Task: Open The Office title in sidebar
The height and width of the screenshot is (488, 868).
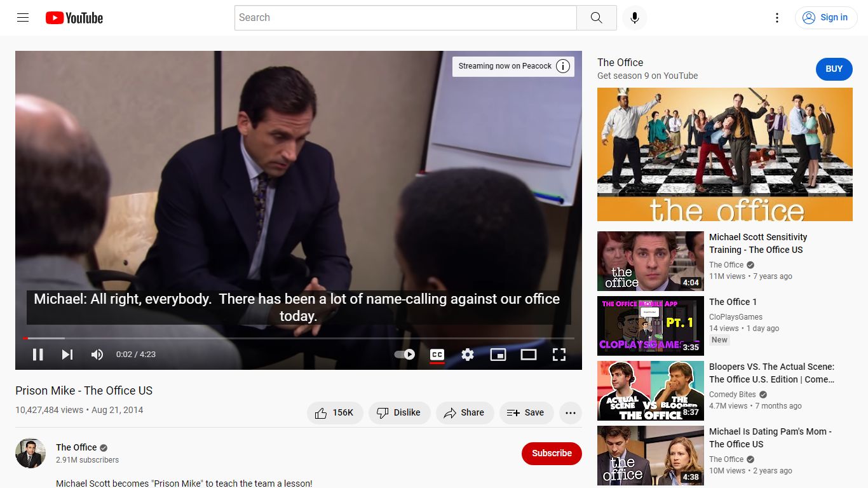Action: pyautogui.click(x=620, y=62)
